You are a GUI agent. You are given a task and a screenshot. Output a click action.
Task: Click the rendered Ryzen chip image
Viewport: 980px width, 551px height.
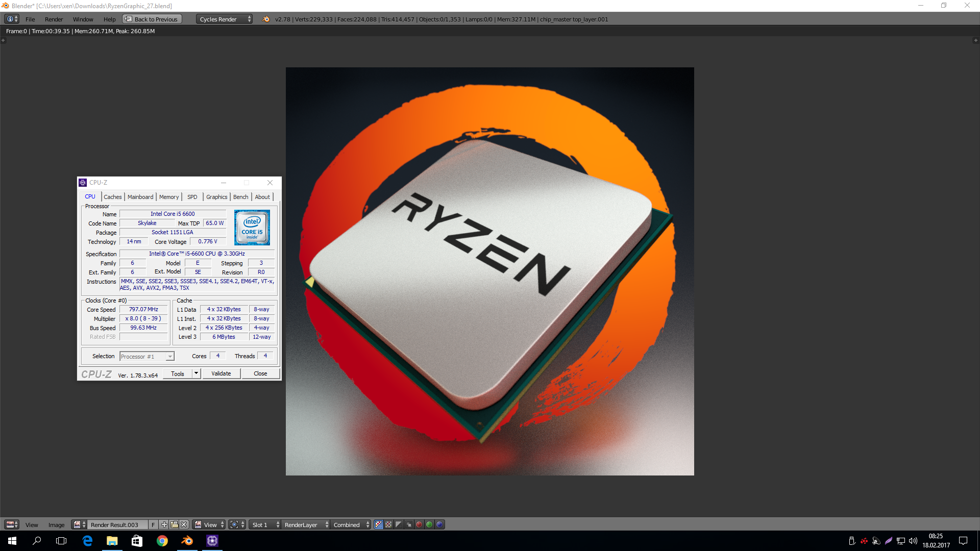[490, 271]
